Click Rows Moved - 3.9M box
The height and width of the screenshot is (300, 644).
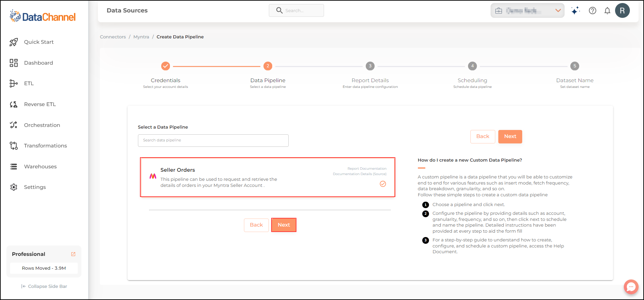(44, 268)
